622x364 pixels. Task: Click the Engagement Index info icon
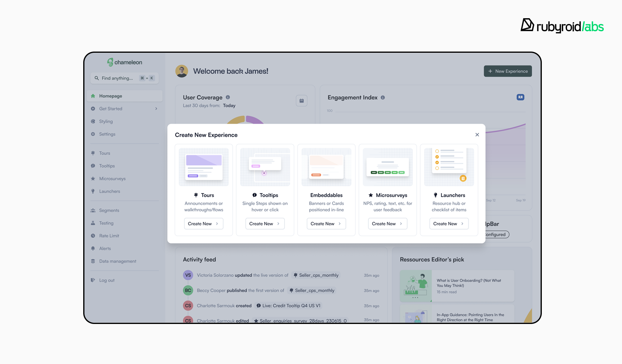coord(383,98)
